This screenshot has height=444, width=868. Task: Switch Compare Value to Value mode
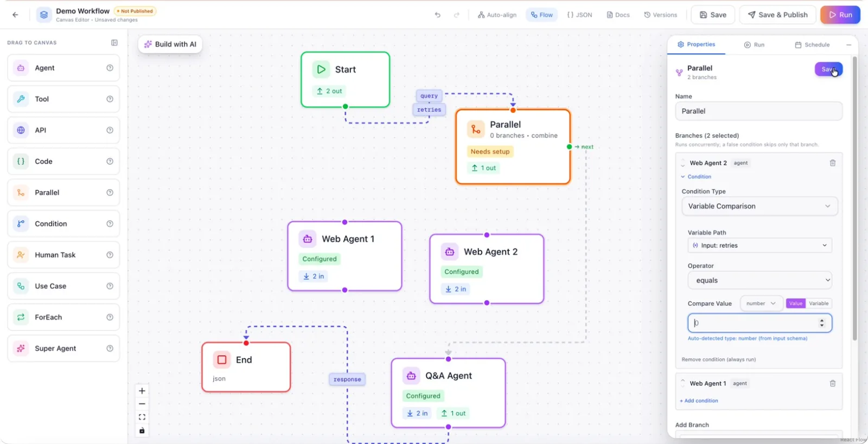pyautogui.click(x=796, y=304)
